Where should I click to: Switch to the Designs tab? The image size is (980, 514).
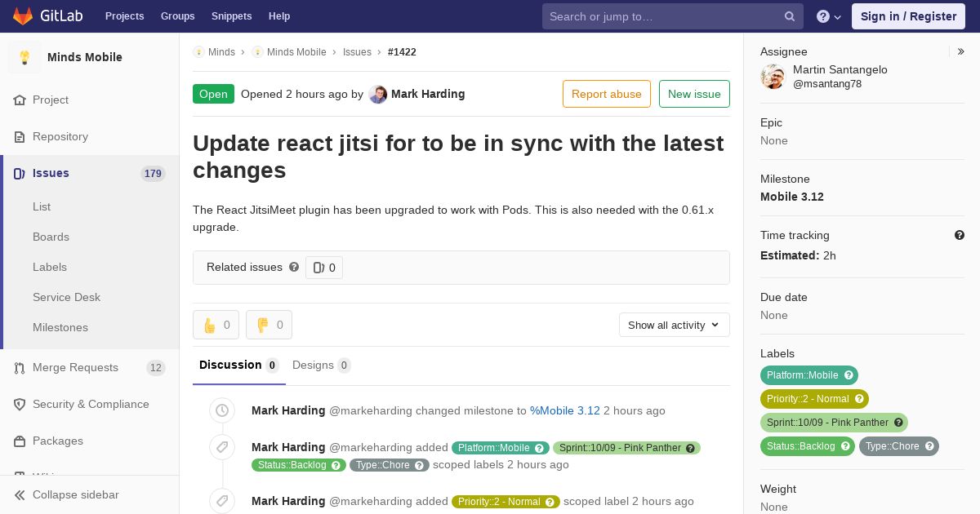point(322,366)
